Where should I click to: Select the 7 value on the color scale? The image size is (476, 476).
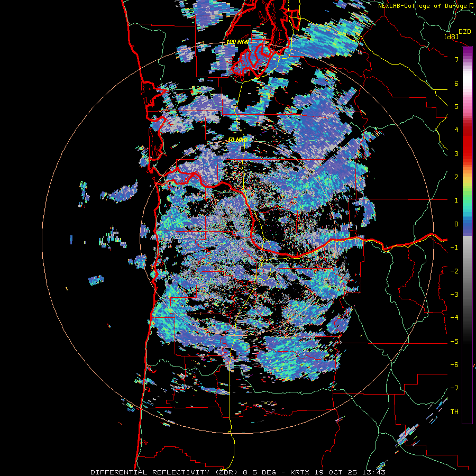coord(456,59)
